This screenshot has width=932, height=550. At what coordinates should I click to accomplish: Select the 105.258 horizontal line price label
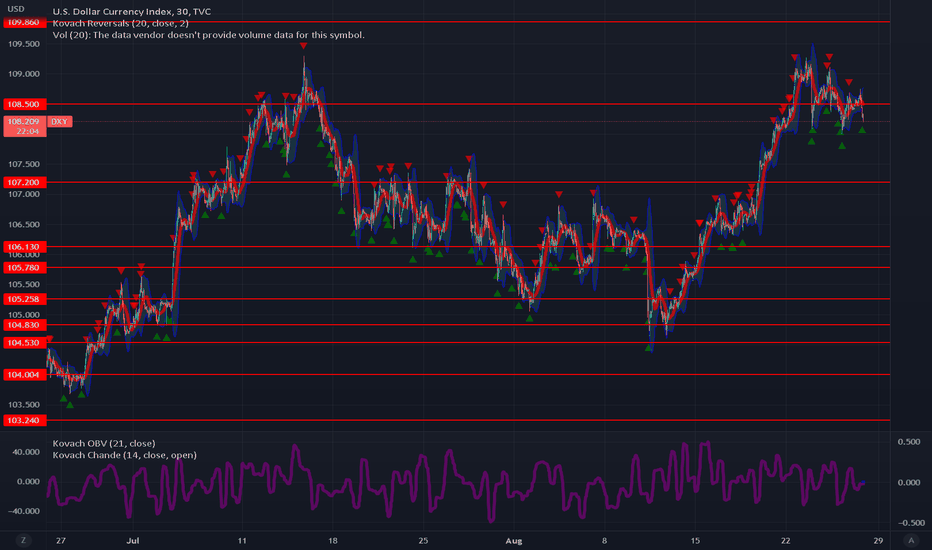pyautogui.click(x=24, y=299)
